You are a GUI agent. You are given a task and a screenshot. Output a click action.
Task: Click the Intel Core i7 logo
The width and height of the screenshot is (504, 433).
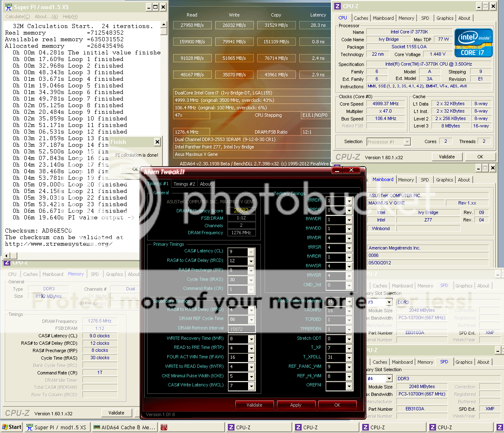473,43
